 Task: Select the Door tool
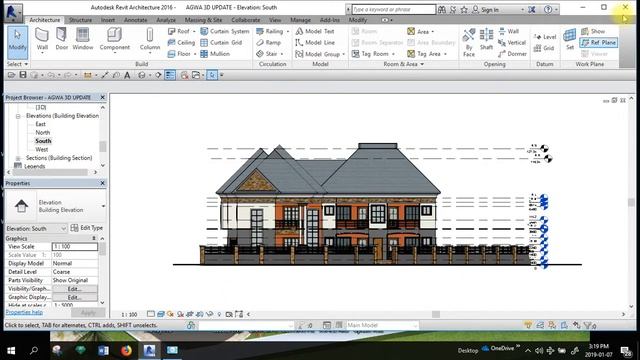62,40
